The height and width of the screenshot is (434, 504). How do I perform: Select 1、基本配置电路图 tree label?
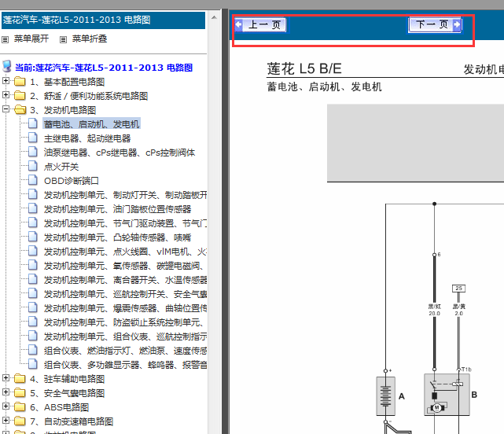pyautogui.click(x=67, y=82)
